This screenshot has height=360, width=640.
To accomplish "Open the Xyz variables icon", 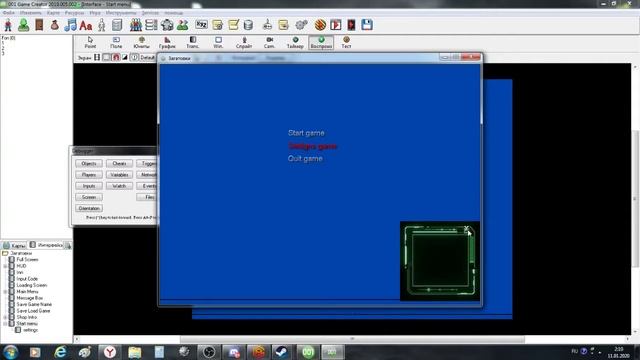I will coord(201,24).
